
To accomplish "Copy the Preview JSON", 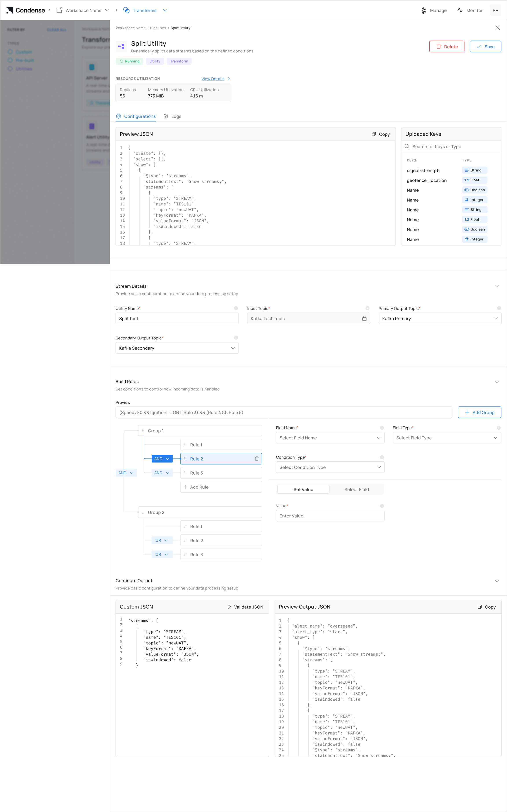I will (381, 134).
